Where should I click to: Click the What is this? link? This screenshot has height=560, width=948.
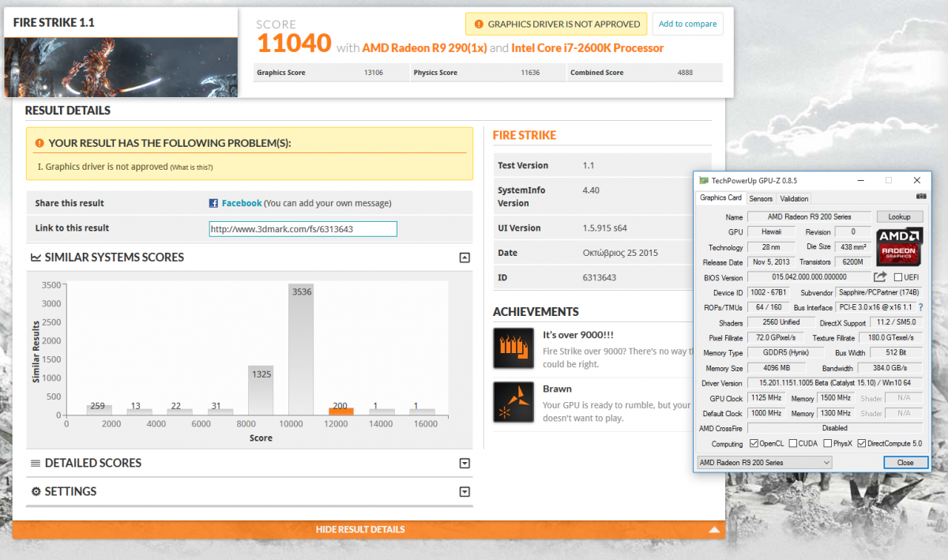click(x=191, y=167)
